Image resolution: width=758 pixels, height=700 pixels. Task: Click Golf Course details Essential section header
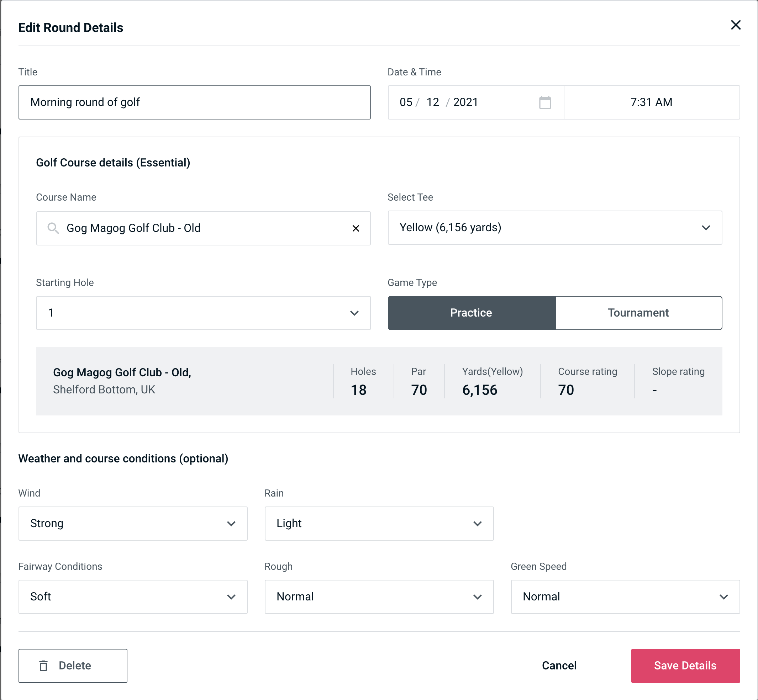(x=113, y=162)
